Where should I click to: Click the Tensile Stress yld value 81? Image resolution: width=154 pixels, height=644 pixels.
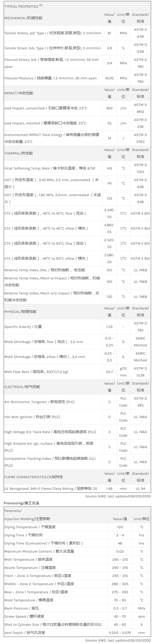[109, 33]
